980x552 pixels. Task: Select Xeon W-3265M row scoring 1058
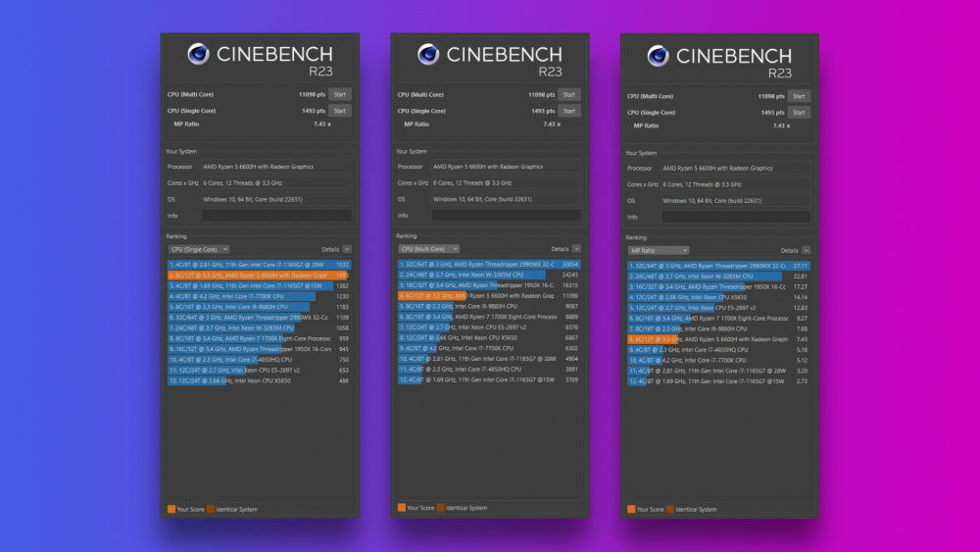[x=260, y=327]
